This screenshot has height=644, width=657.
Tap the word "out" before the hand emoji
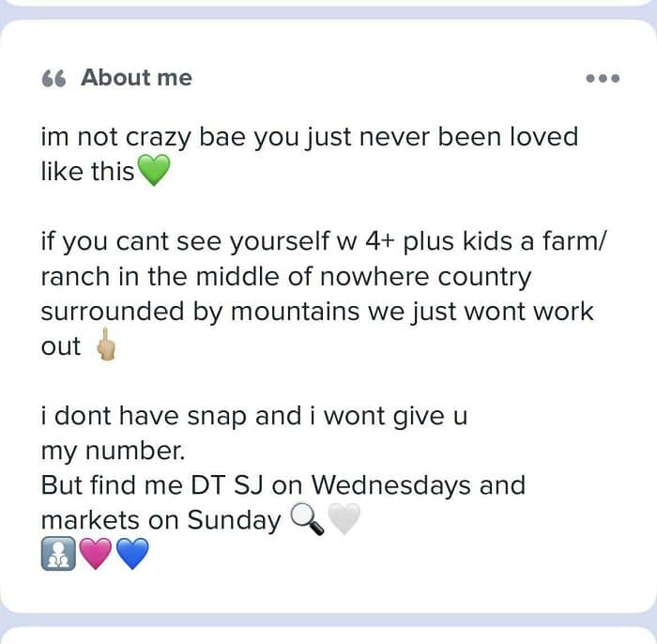61,346
